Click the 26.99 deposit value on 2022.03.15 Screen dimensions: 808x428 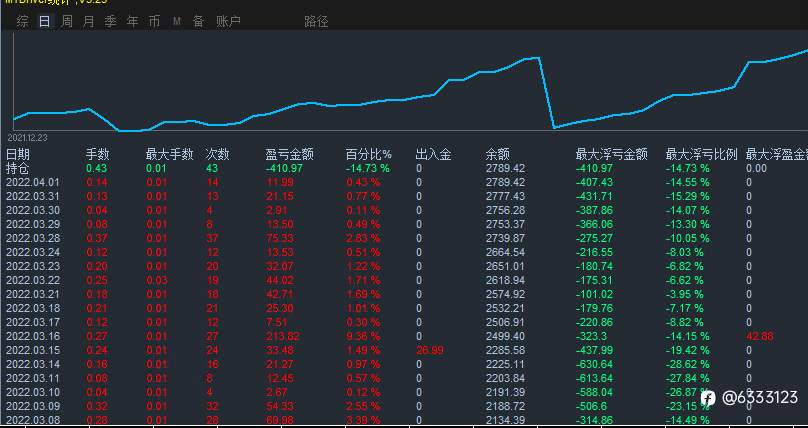click(429, 350)
